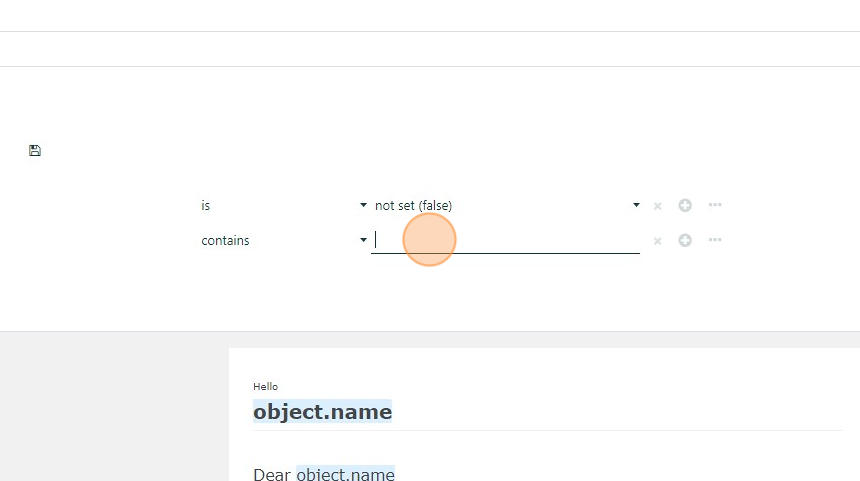This screenshot has width=860, height=481.
Task: Click the divider line below the object.name heading
Action: (547, 431)
